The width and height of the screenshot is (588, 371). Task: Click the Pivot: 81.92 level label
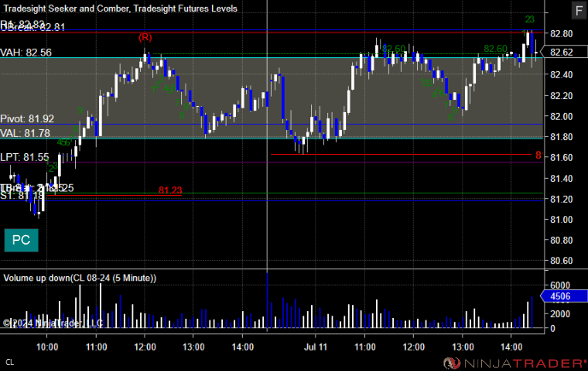27,119
